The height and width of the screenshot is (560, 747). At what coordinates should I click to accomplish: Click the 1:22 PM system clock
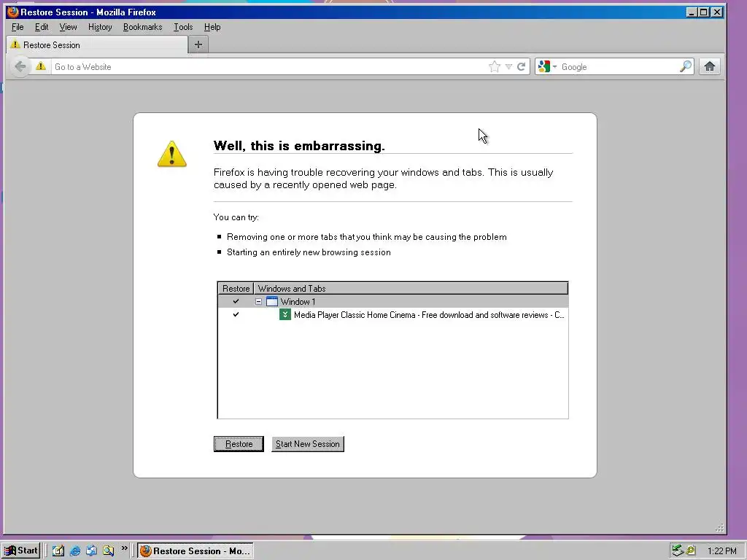pyautogui.click(x=721, y=551)
